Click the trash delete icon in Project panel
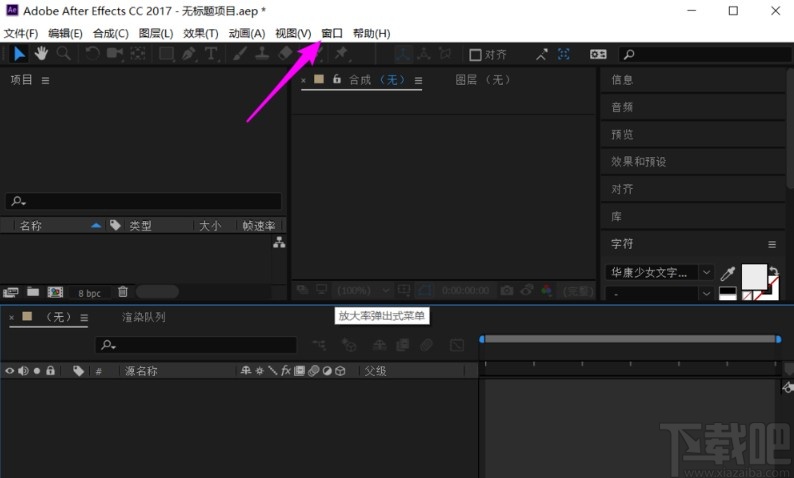Viewport: 794px width, 478px height. [x=123, y=292]
